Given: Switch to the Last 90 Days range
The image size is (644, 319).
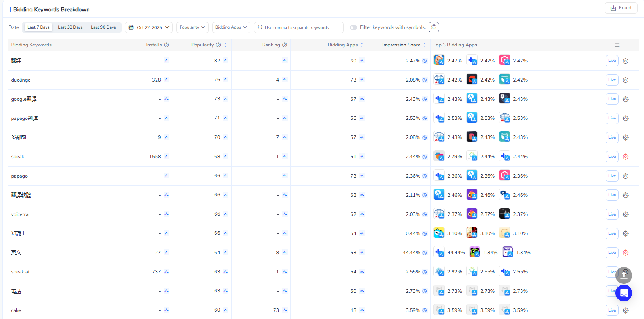Looking at the screenshot, I should tap(104, 27).
